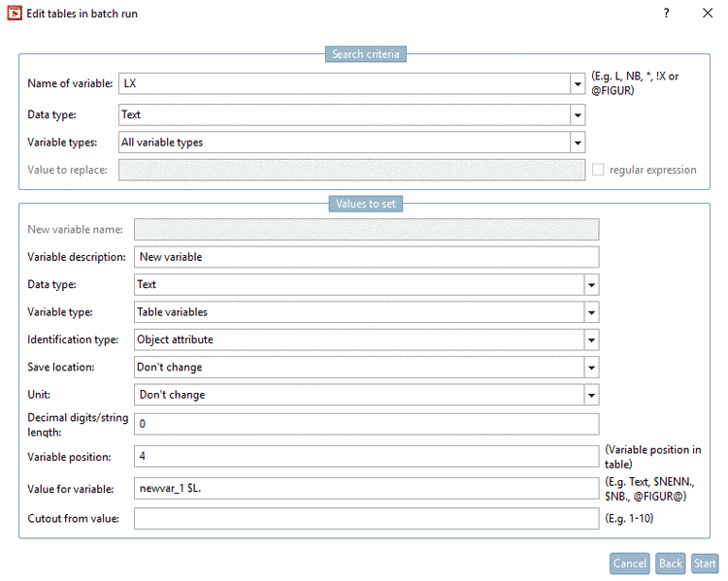Viewport: 728px width, 581px height.
Task: Expand the Variable types dropdown
Action: click(578, 143)
